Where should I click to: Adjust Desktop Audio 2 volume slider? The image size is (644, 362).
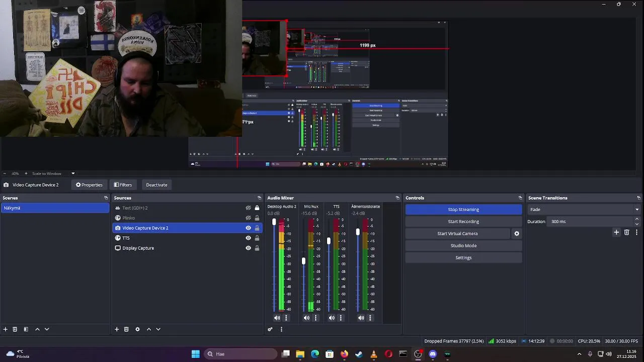pos(274,222)
